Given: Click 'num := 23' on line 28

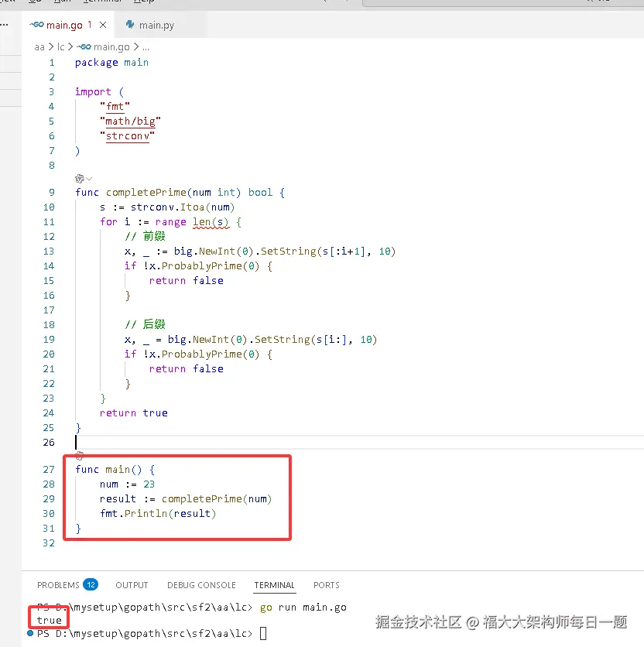Looking at the screenshot, I should coord(127,484).
